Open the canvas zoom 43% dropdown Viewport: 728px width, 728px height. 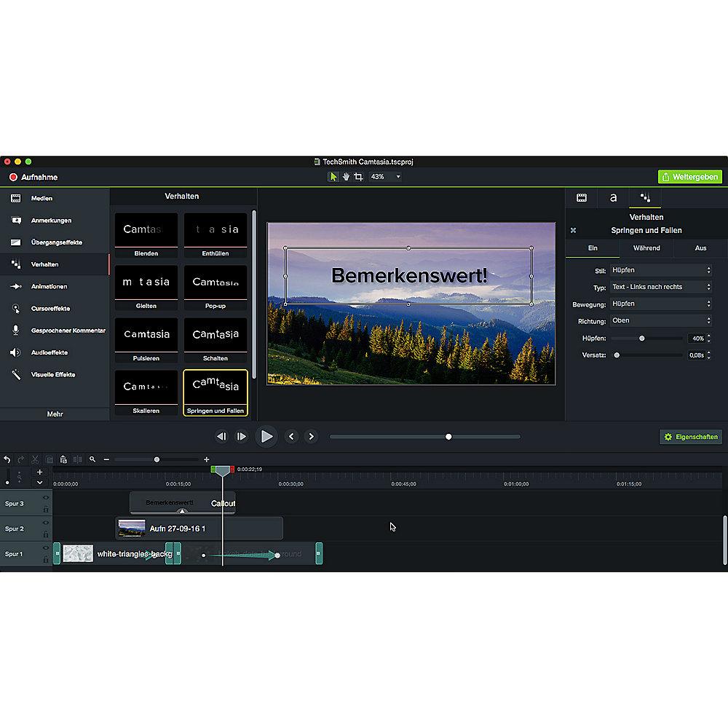click(386, 177)
